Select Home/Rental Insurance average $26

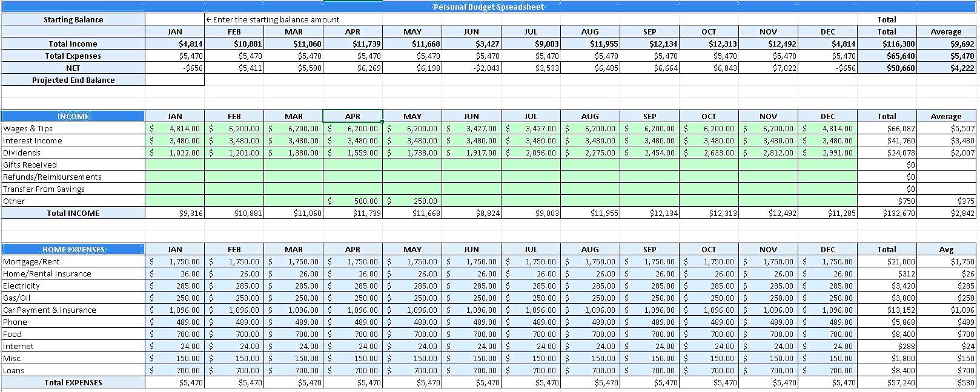point(945,273)
